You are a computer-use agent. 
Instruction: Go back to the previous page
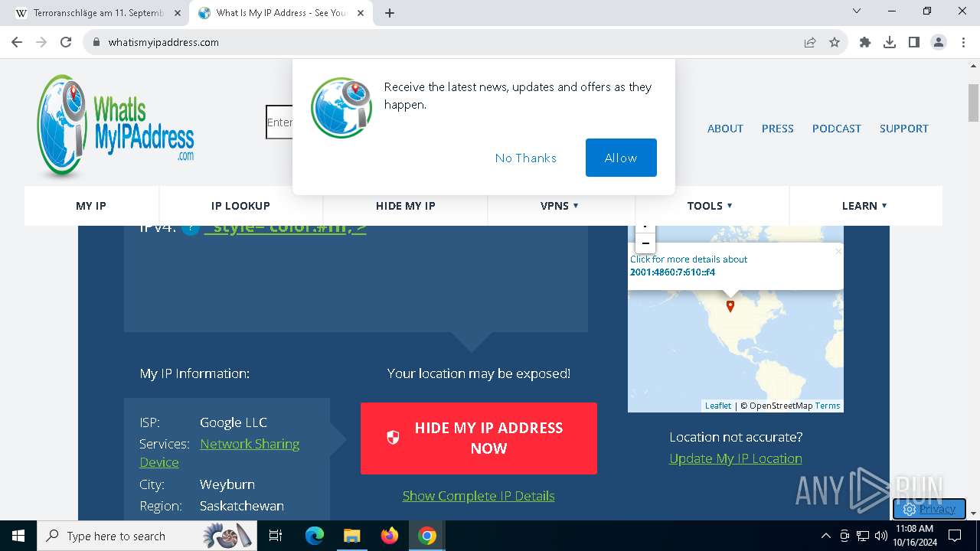click(x=17, y=42)
